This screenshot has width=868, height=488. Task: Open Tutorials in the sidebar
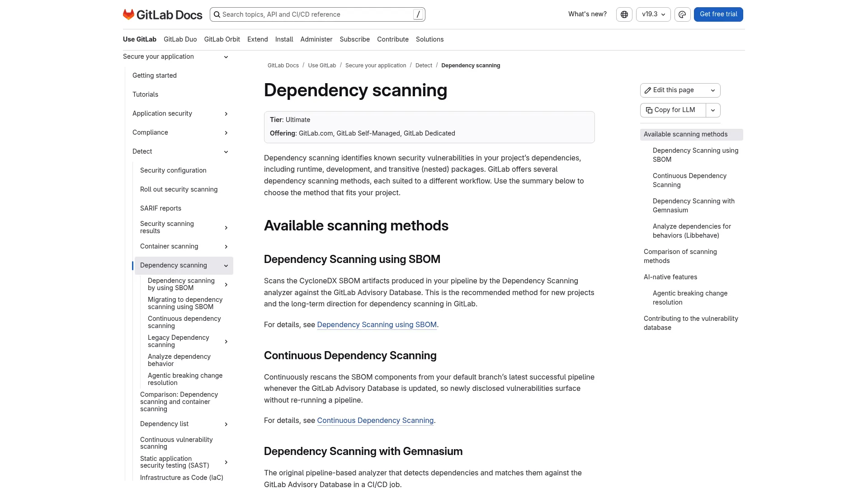[145, 94]
